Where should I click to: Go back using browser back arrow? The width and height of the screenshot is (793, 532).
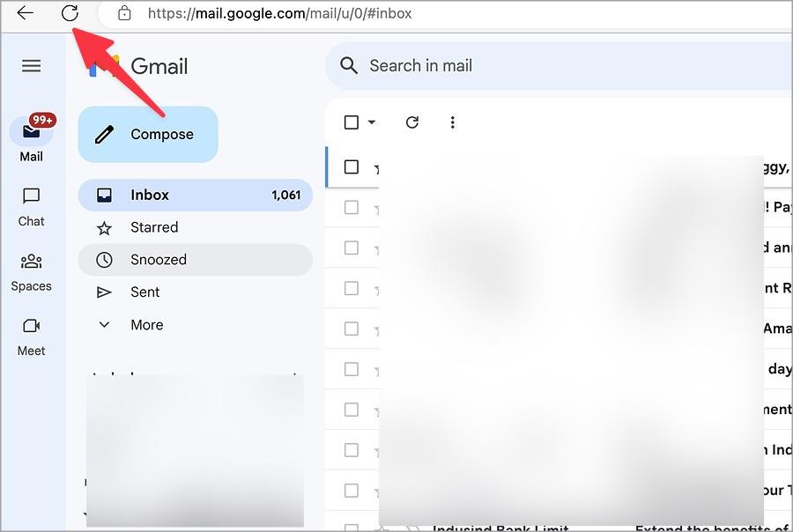tap(25, 12)
